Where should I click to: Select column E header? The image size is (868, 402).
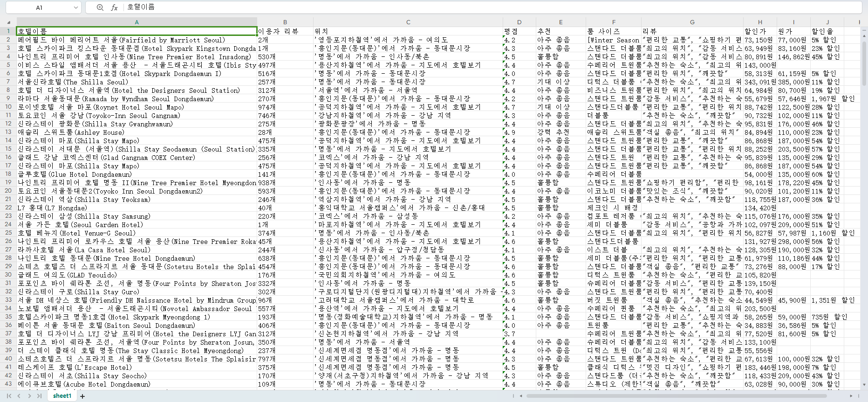point(561,22)
